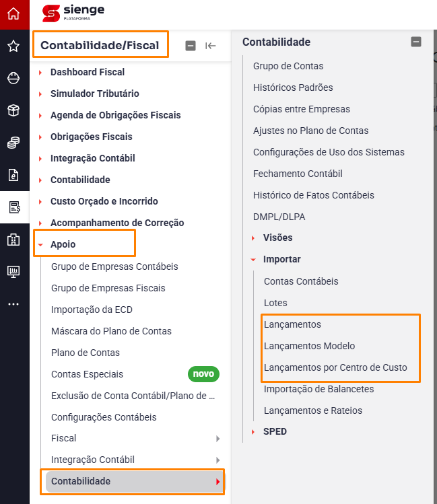
Task: Hide the side menu with arrow-bar icon
Action: [210, 46]
